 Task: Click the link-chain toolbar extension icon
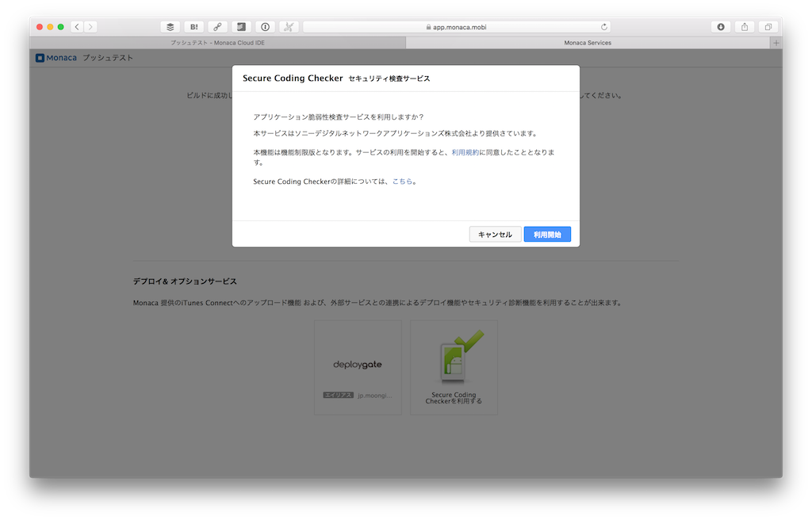coord(217,27)
